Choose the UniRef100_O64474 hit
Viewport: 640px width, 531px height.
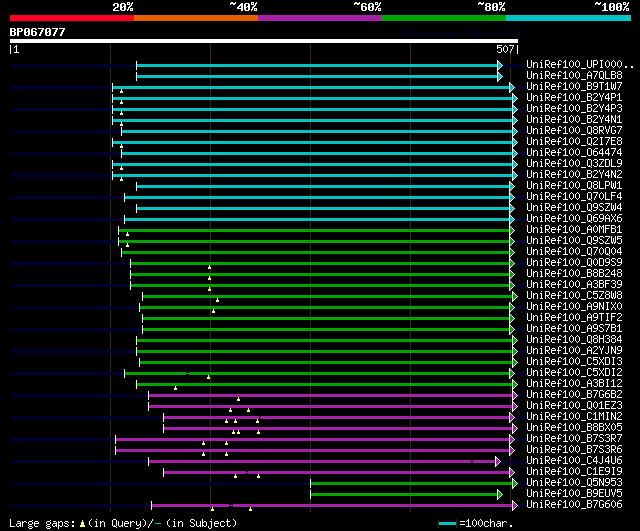coord(574,153)
